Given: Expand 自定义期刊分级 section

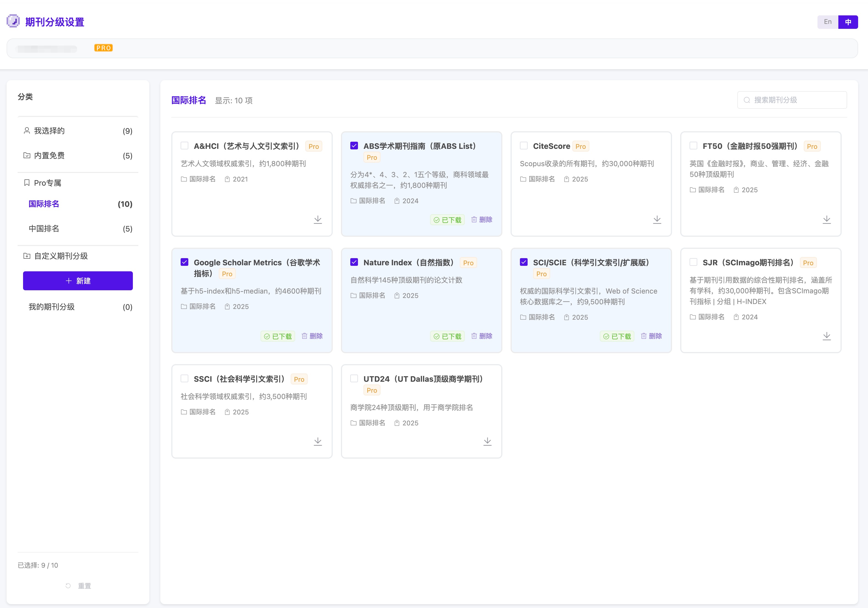Looking at the screenshot, I should tap(60, 256).
